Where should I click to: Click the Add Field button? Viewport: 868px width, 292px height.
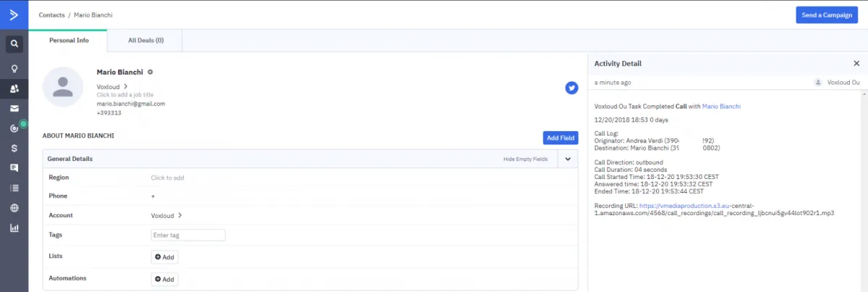point(561,138)
